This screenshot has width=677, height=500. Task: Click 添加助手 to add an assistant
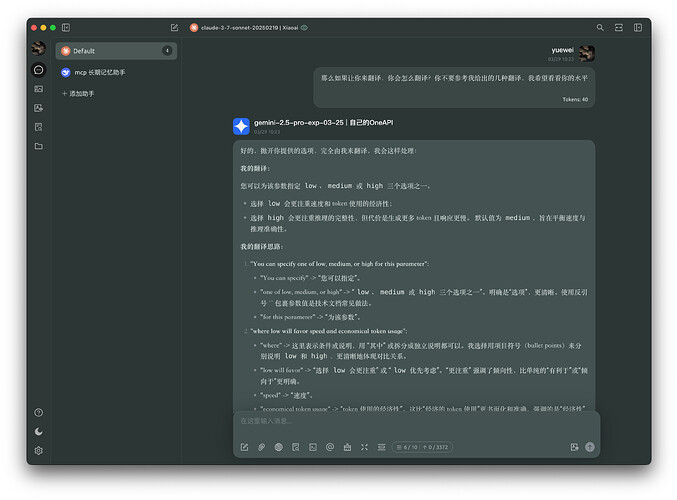[78, 93]
